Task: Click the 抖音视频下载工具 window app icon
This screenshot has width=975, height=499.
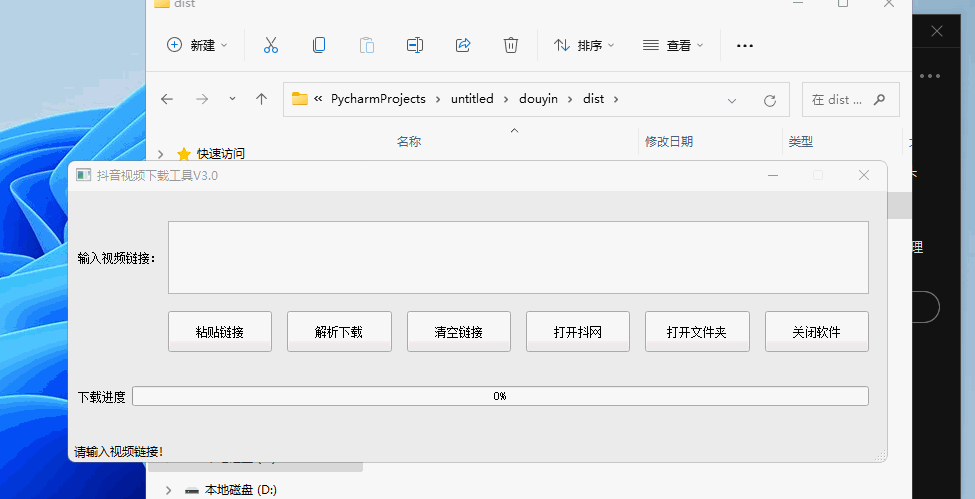Action: point(83,175)
